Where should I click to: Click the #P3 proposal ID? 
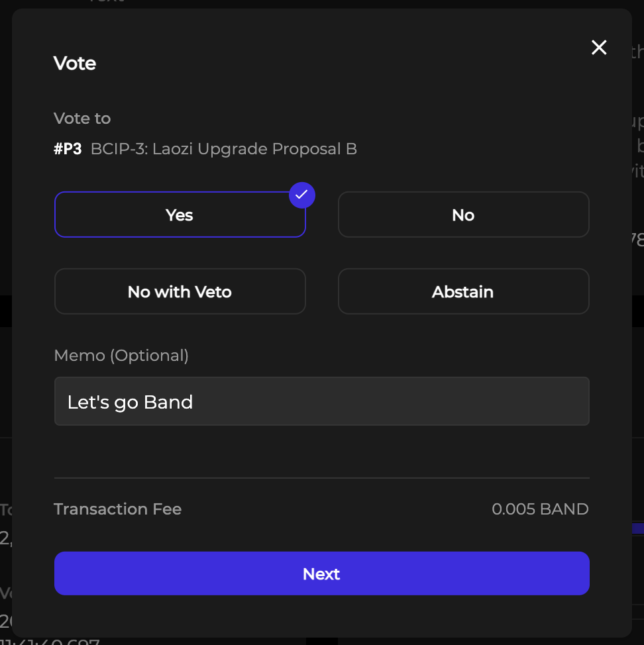68,149
